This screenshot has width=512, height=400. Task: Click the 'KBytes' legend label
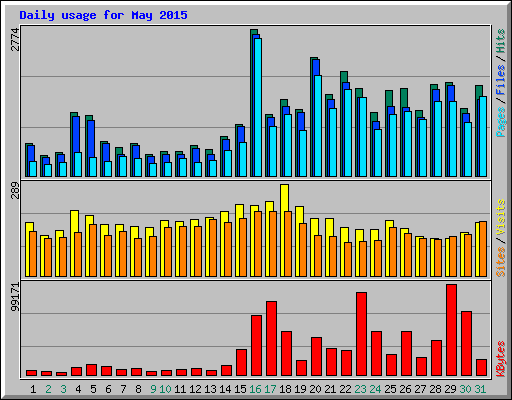pyautogui.click(x=501, y=359)
